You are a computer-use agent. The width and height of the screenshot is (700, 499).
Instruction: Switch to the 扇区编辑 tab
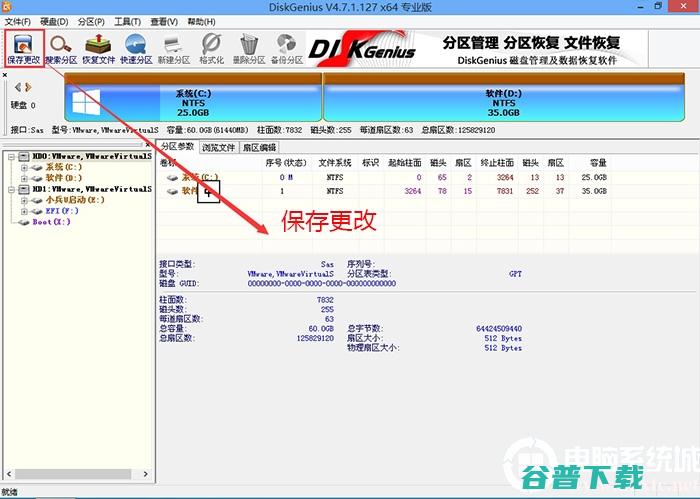(259, 147)
